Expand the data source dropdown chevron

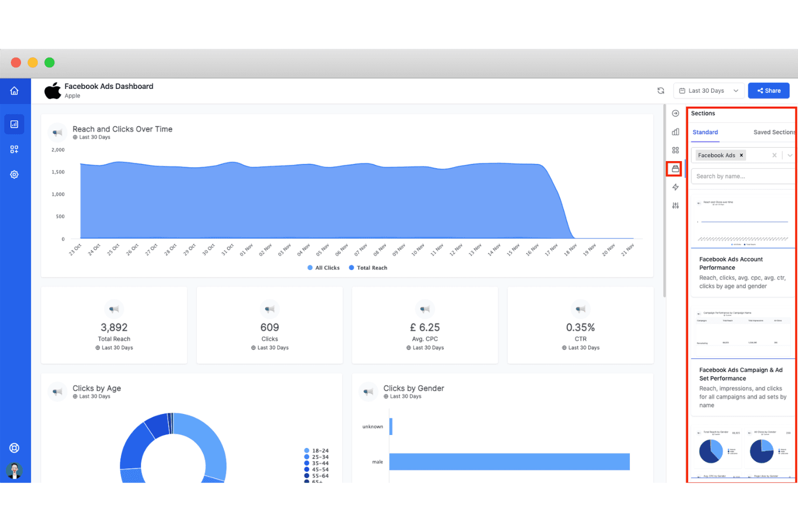tap(790, 155)
